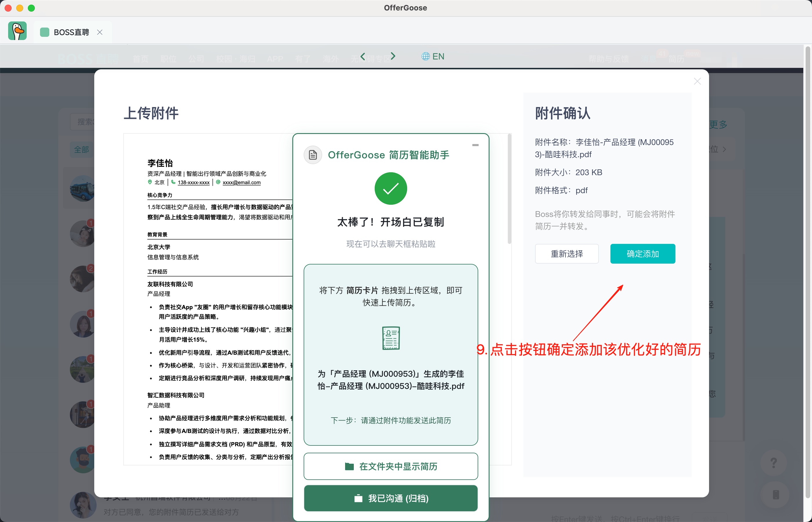Click the OfferGoose goose logo icon
The height and width of the screenshot is (522, 812).
pyautogui.click(x=17, y=31)
